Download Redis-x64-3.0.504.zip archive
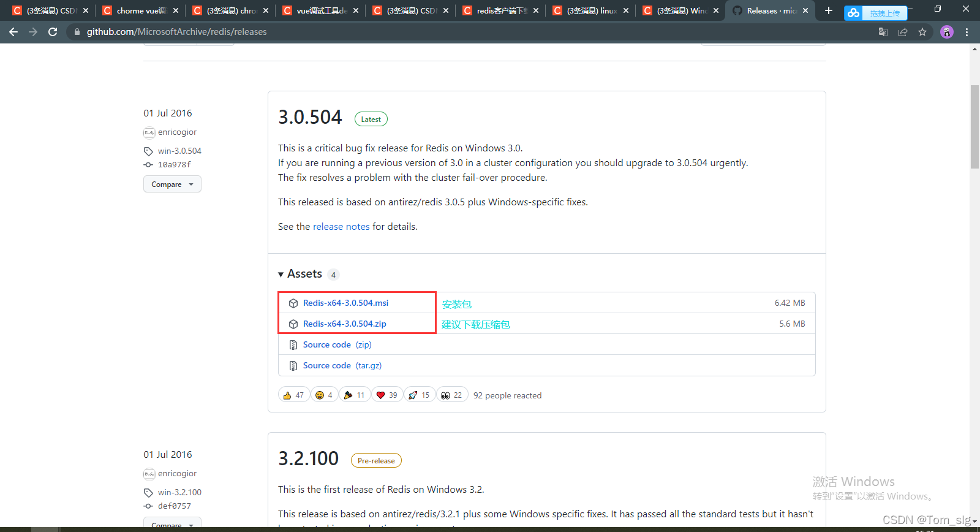980x532 pixels. pyautogui.click(x=344, y=324)
